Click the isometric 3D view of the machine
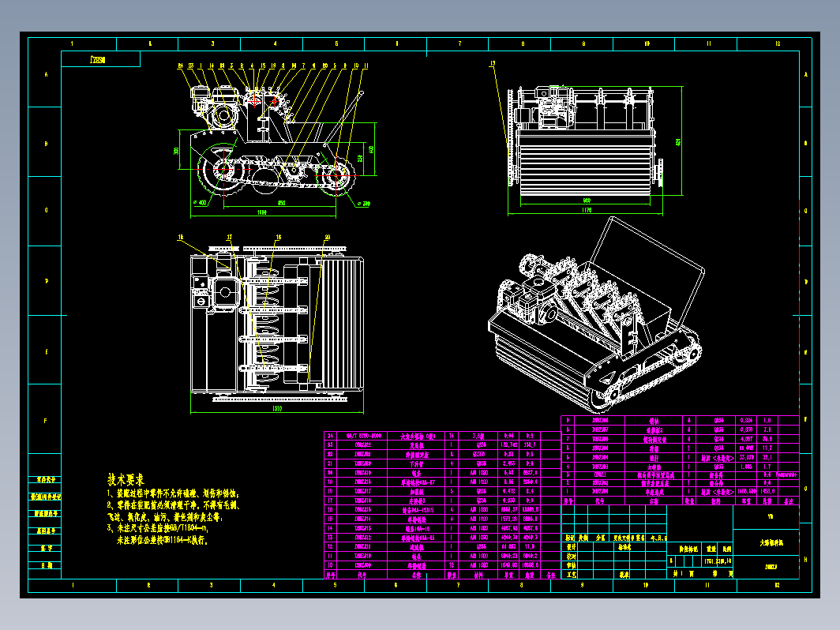Viewport: 840px width, 630px height. click(596, 315)
